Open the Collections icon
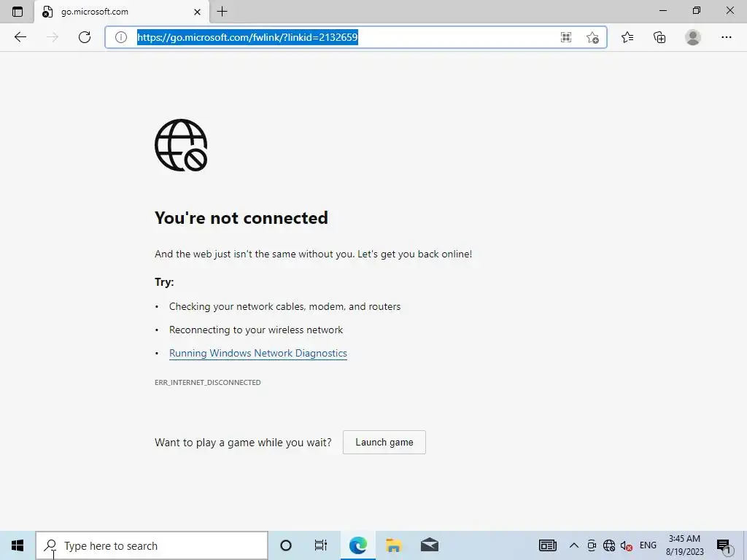This screenshot has height=560, width=747. point(659,37)
